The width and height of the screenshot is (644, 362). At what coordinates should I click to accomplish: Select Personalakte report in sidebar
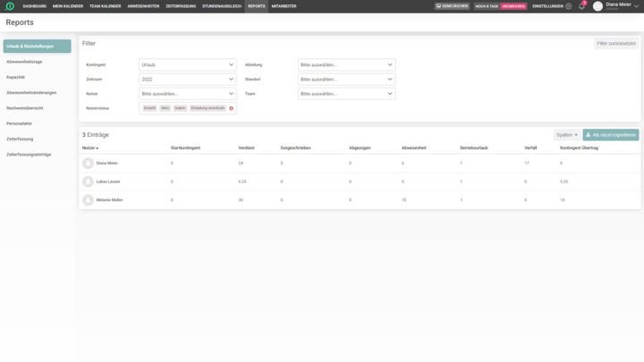[x=20, y=123]
